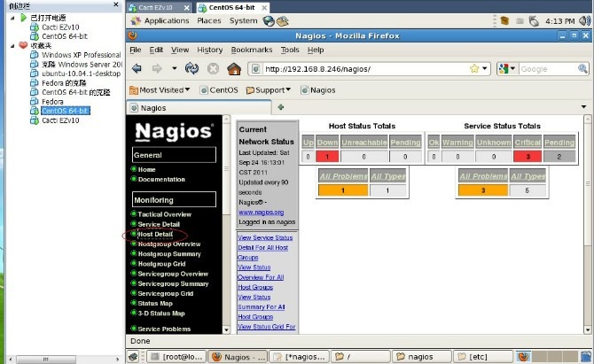This screenshot has height=364, width=594.
Task: Click the web browser launcher in GNOME panel
Action: (269, 20)
